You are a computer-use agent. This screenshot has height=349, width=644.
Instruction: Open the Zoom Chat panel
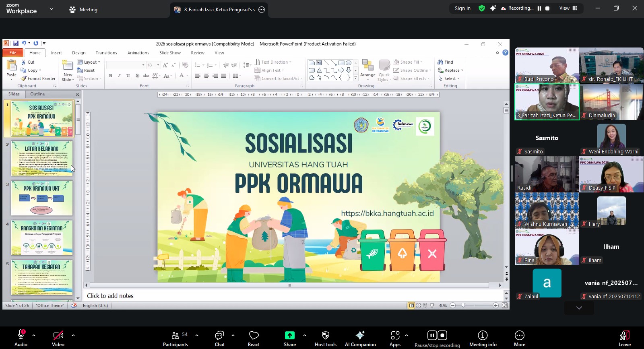pos(219,336)
